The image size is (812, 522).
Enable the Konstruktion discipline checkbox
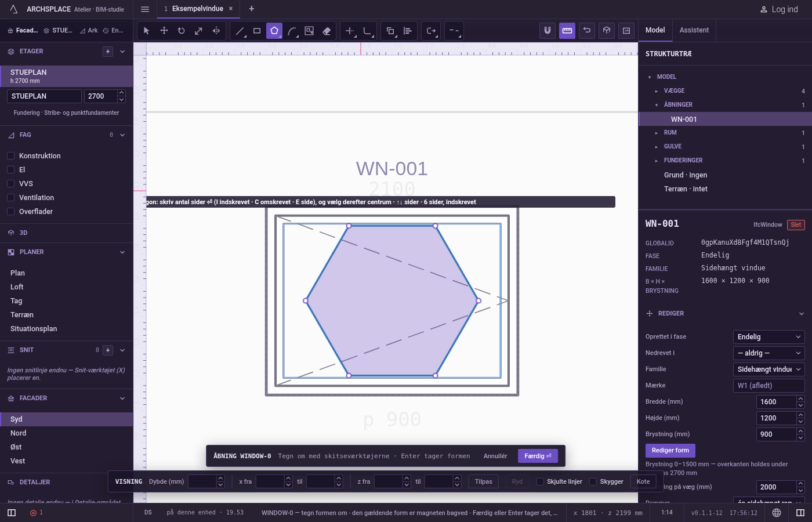pyautogui.click(x=10, y=155)
